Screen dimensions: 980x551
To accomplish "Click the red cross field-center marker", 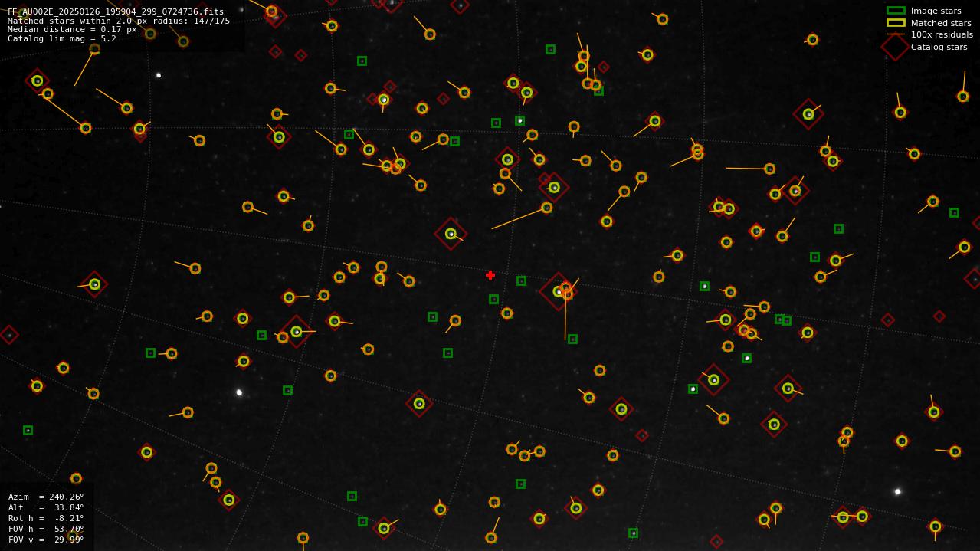I will pyautogui.click(x=490, y=275).
